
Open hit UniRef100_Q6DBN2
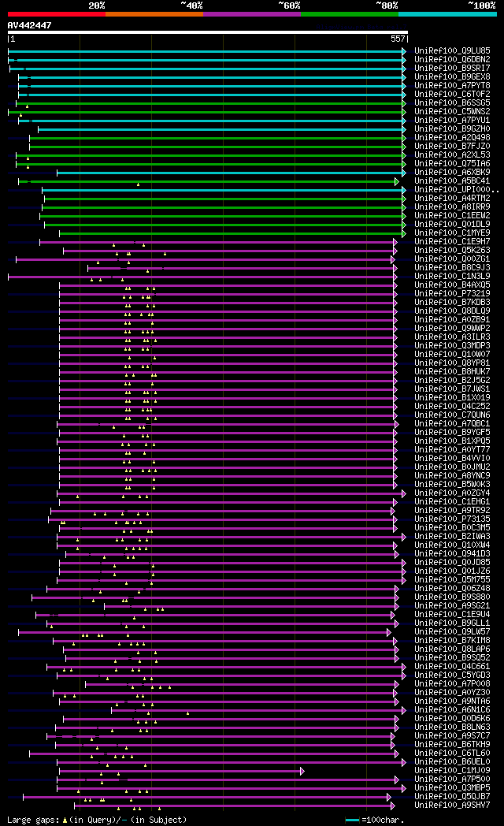coord(452,60)
